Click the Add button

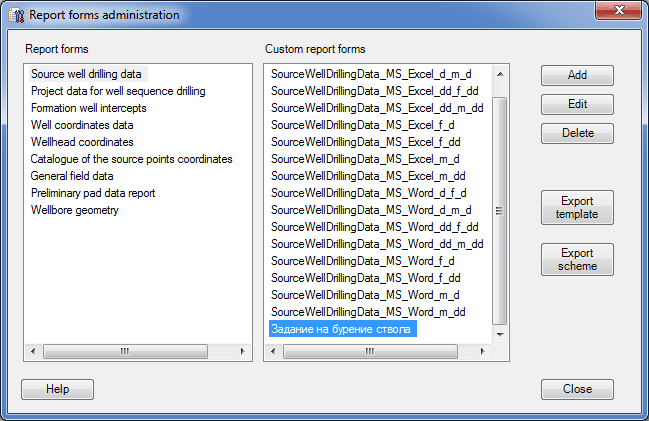tap(577, 75)
